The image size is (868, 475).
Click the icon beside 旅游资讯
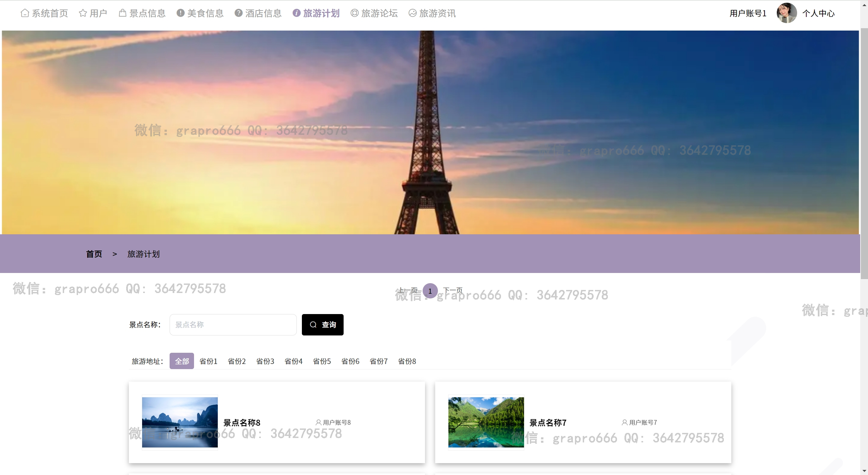[x=412, y=13]
